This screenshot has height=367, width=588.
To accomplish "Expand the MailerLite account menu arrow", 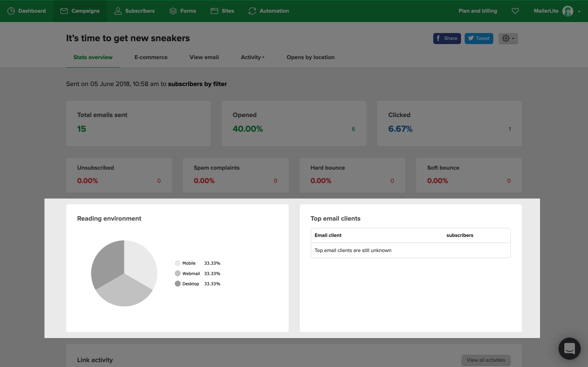I will (x=579, y=11).
